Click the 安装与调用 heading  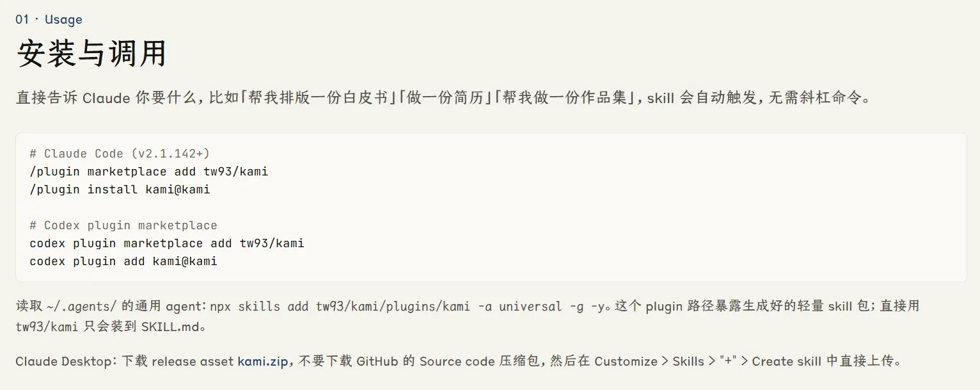(91, 53)
